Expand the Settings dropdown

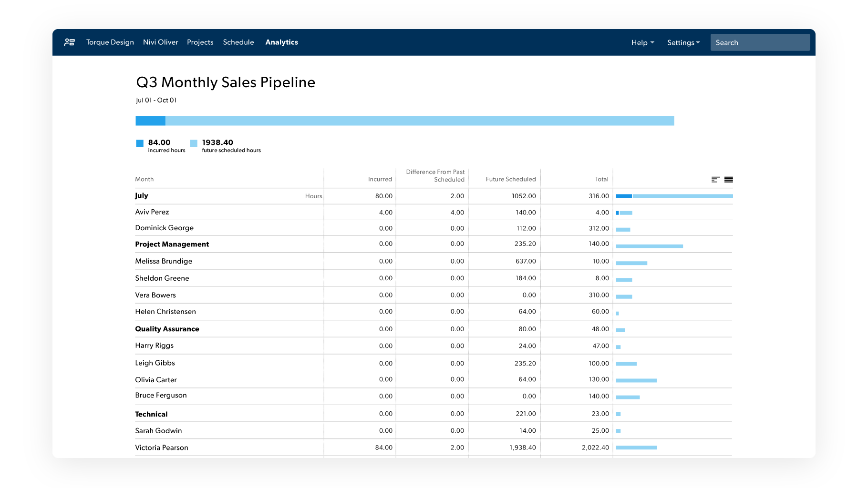pyautogui.click(x=683, y=42)
